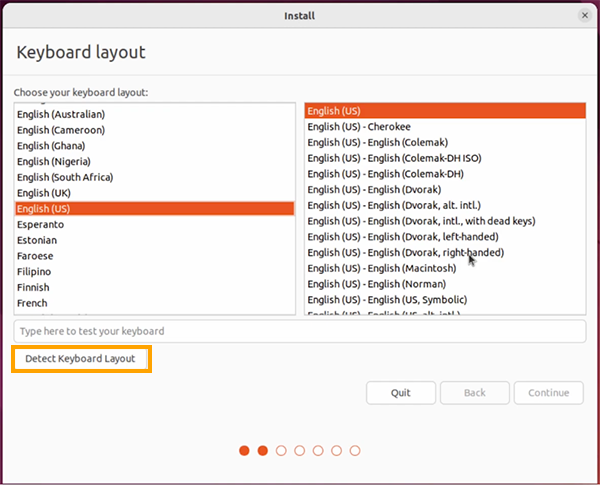Choose English (South Africa) entry

point(65,177)
